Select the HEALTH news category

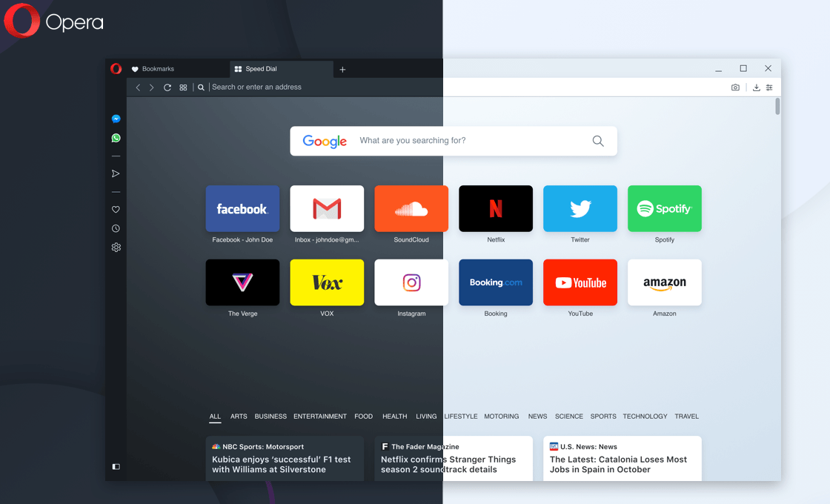tap(395, 417)
